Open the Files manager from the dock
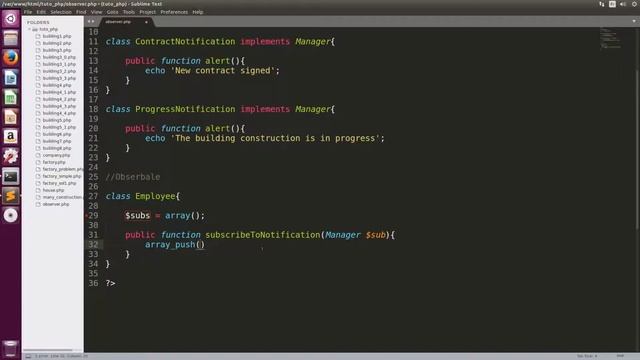Viewport: 640px width, 360px height. (x=11, y=38)
